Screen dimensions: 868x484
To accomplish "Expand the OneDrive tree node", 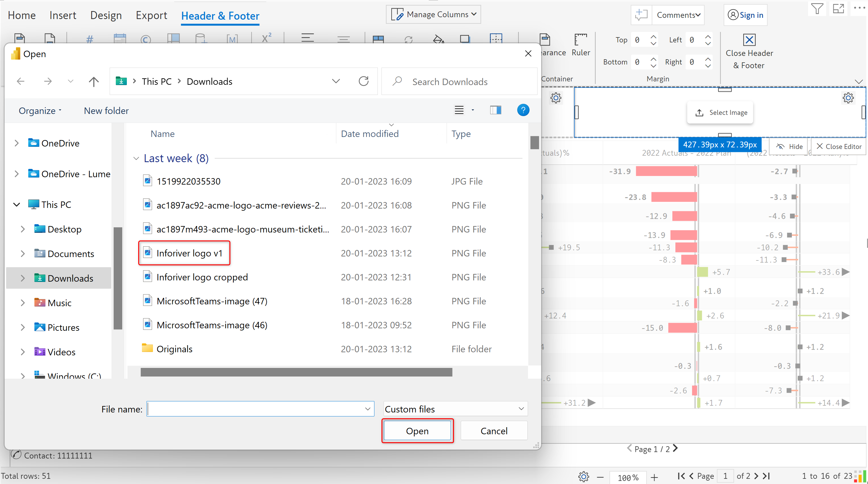I will pyautogui.click(x=17, y=143).
